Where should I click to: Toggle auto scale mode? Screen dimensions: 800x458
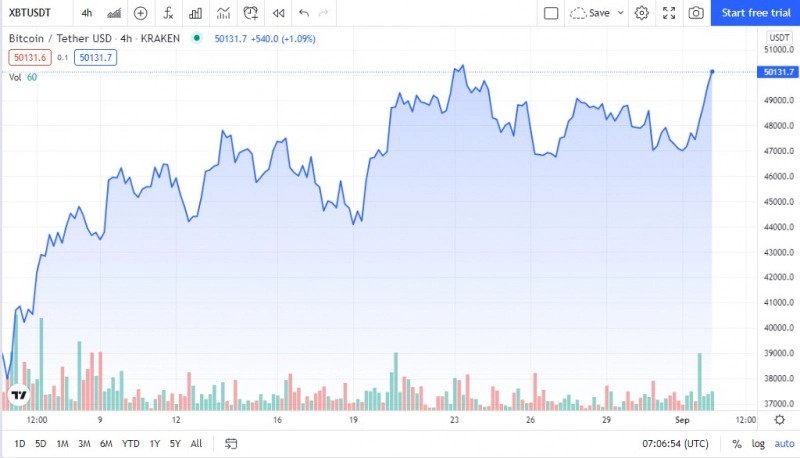click(x=782, y=443)
